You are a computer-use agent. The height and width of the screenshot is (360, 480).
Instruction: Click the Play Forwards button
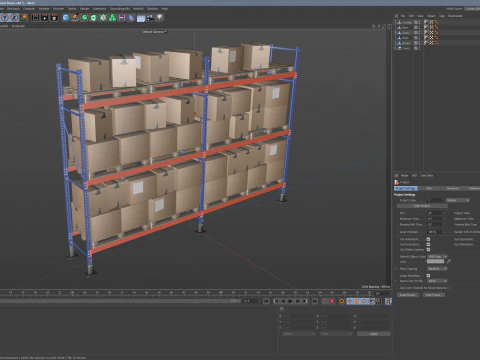[x=290, y=301]
